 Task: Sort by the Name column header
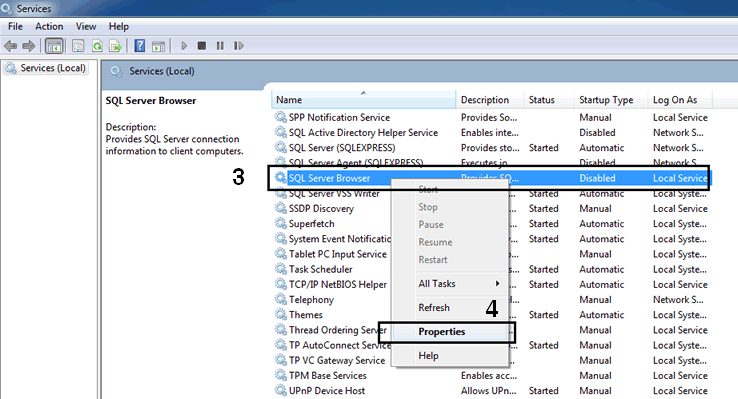tap(363, 100)
